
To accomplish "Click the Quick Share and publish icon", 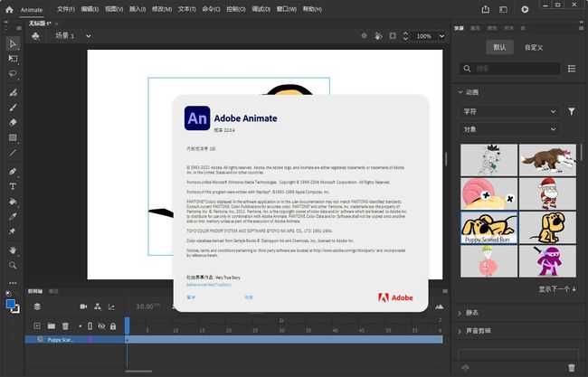I will click(486, 9).
